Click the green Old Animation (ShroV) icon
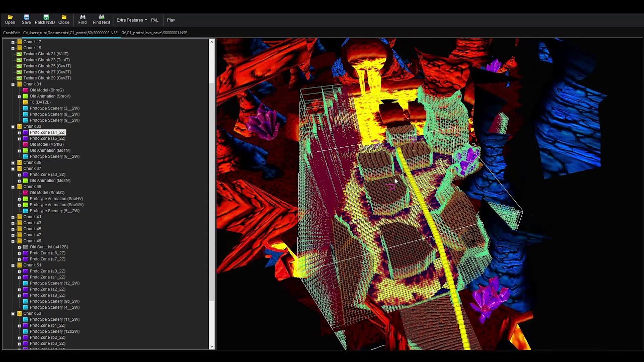 coord(26,96)
